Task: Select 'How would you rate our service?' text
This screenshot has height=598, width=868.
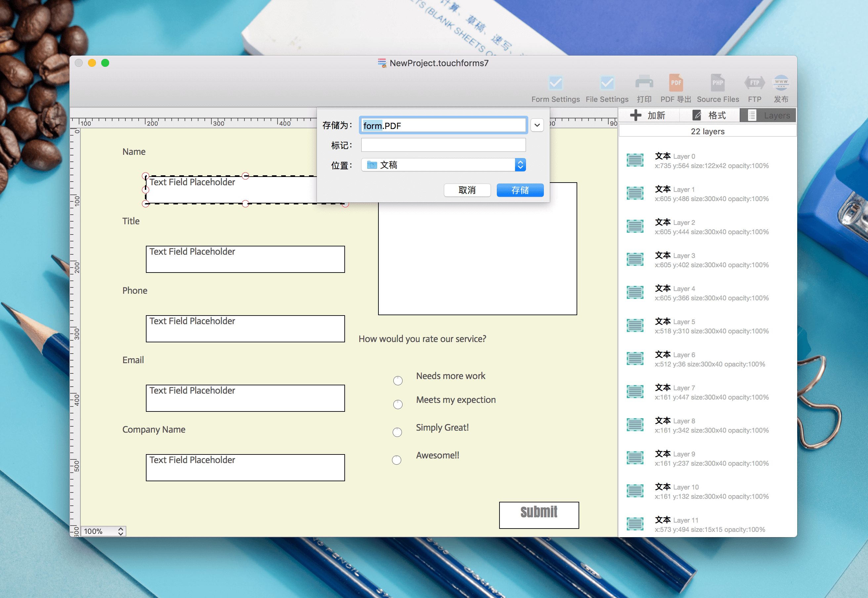Action: pyautogui.click(x=422, y=339)
